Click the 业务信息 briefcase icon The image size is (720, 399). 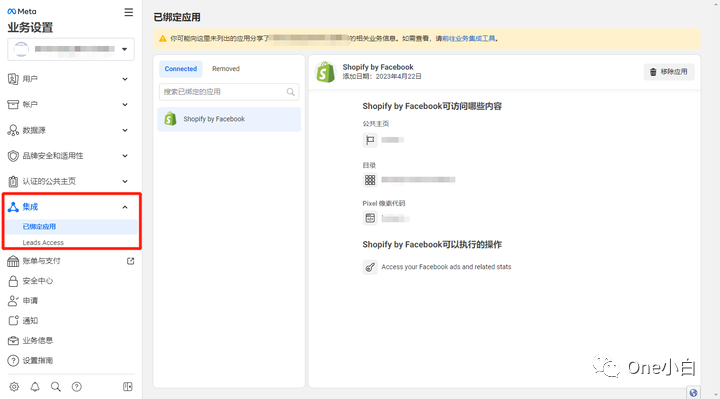pos(13,341)
